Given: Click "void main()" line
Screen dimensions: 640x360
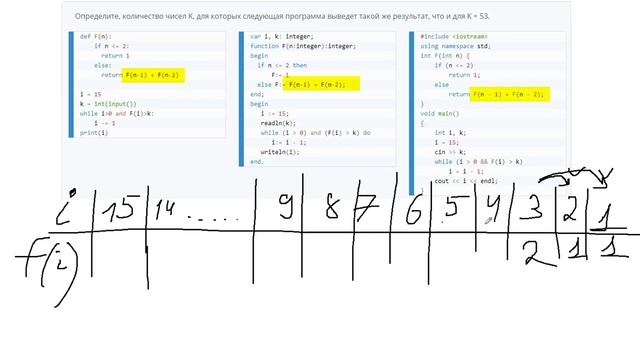Looking at the screenshot, I should click(x=440, y=113).
